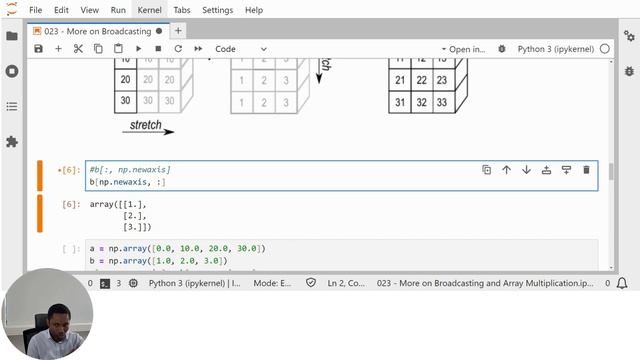Viewport: 640px width, 360px height.
Task: Click the kernel status circle indicator
Action: click(605, 49)
